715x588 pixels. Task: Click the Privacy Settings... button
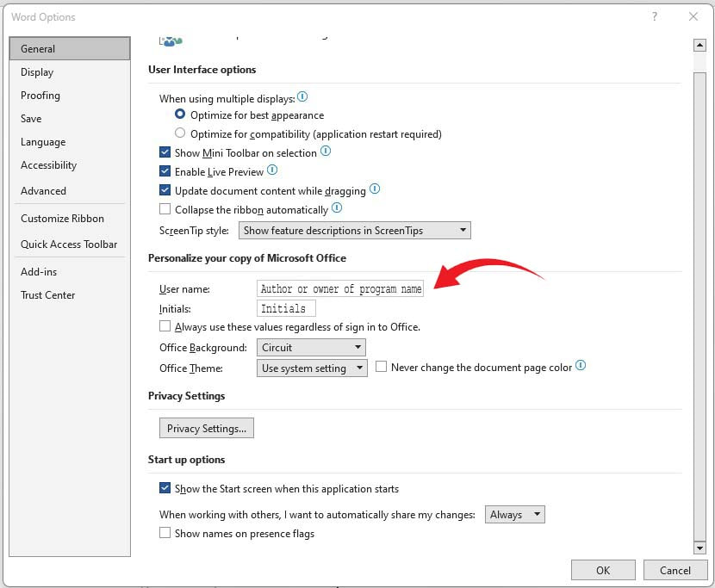pos(207,428)
